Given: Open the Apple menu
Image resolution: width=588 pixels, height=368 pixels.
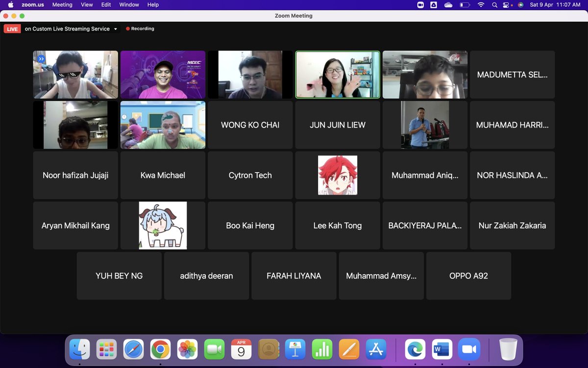Looking at the screenshot, I should [10, 4].
